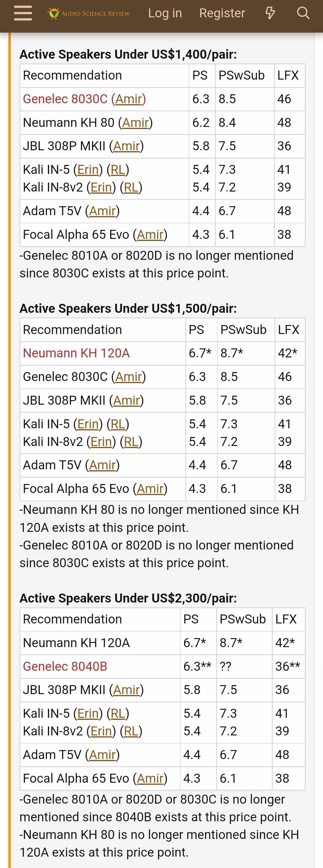This screenshot has height=868, width=323.
Task: Open Amir's Focal Alpha 65 Evo review under $2,300
Action: pyautogui.click(x=150, y=778)
